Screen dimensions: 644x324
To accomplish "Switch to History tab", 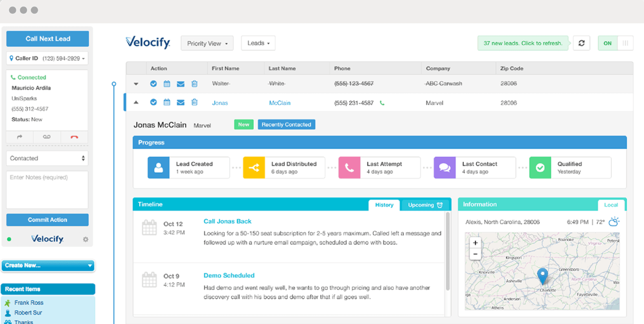I will [384, 205].
